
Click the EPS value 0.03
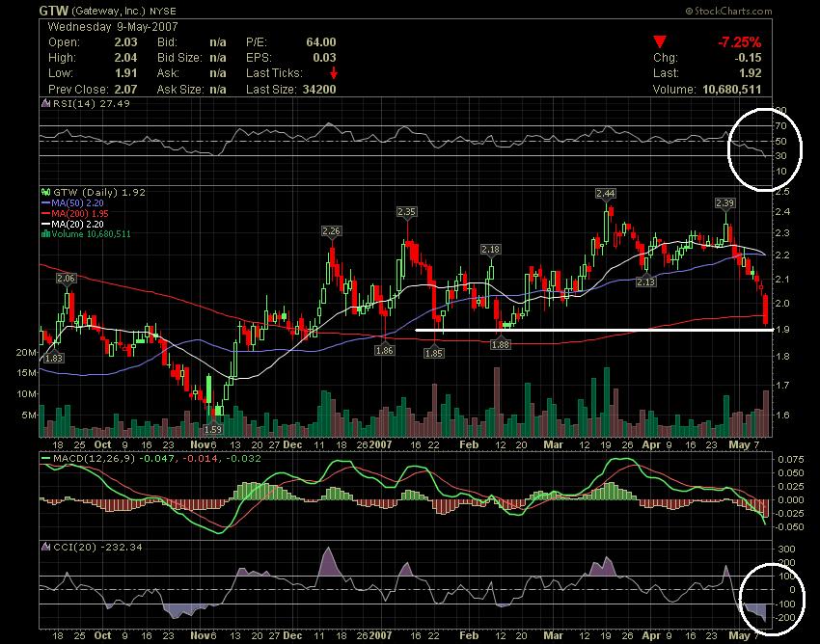tap(324, 58)
